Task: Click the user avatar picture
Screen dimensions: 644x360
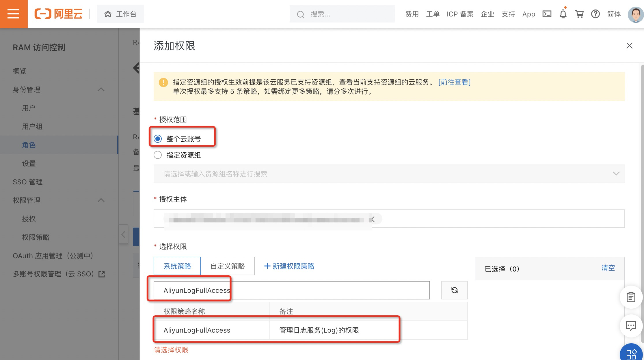Action: pyautogui.click(x=635, y=14)
